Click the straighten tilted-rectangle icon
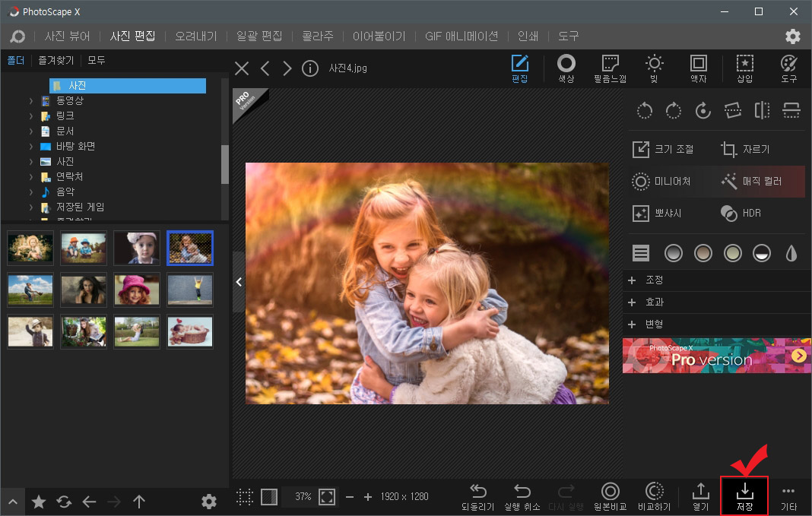 pyautogui.click(x=732, y=110)
